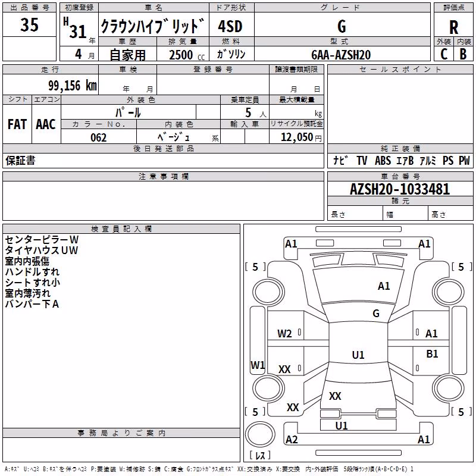Click the セールスポイント header
Screen dimensions: 476x476
(400, 70)
